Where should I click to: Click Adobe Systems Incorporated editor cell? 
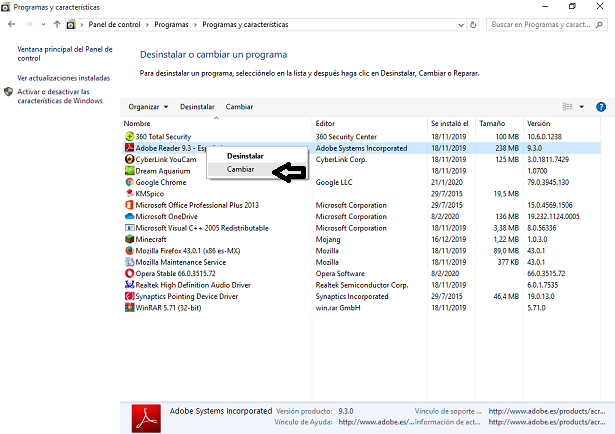pos(361,148)
